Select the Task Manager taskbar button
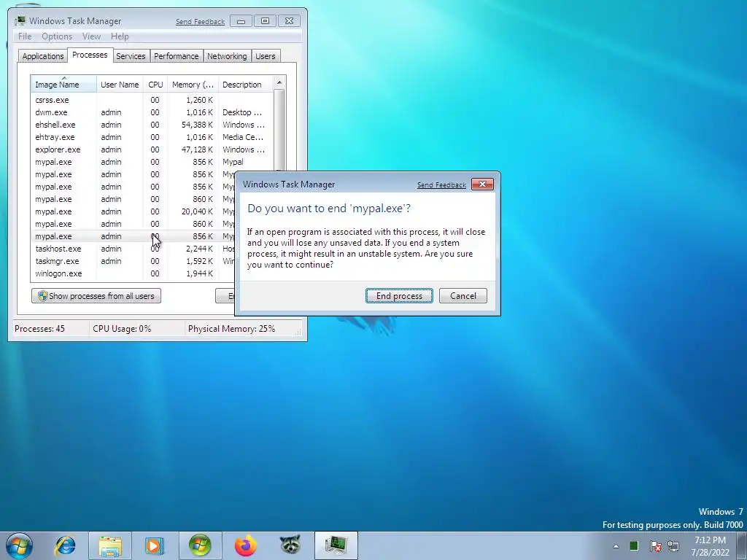The image size is (747, 560). click(336, 545)
